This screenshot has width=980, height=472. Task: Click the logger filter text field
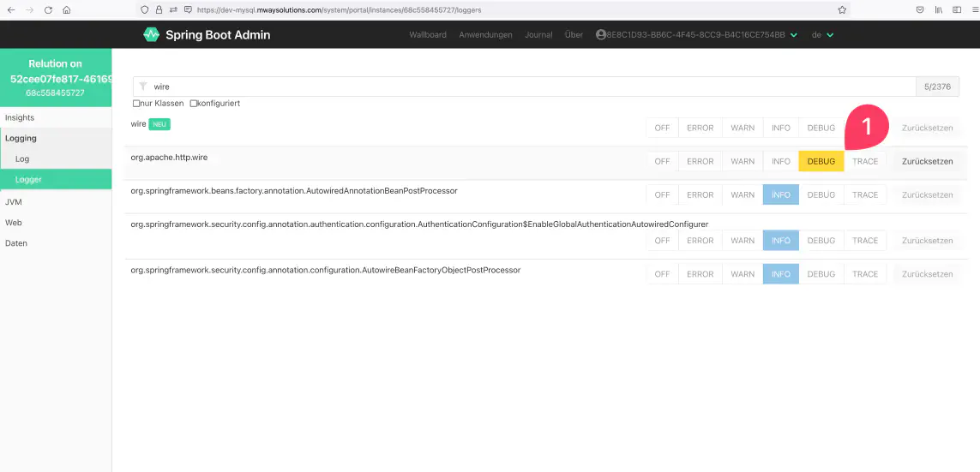pos(532,87)
